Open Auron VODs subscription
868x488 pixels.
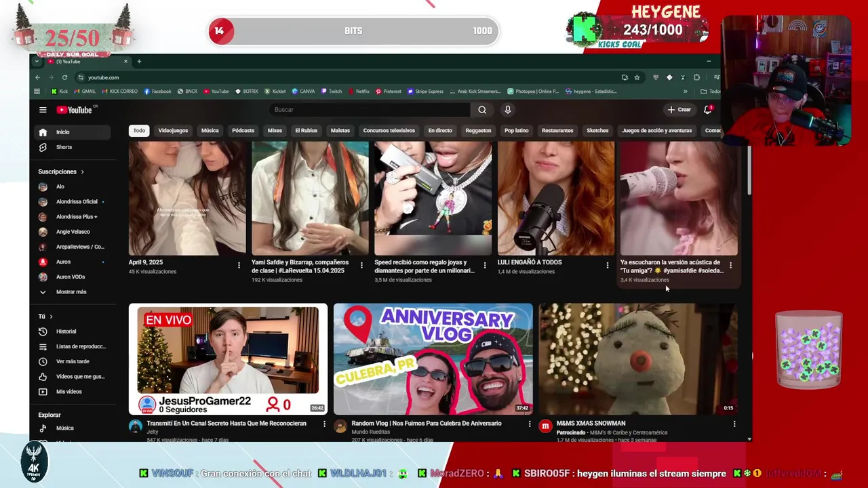tap(72, 277)
